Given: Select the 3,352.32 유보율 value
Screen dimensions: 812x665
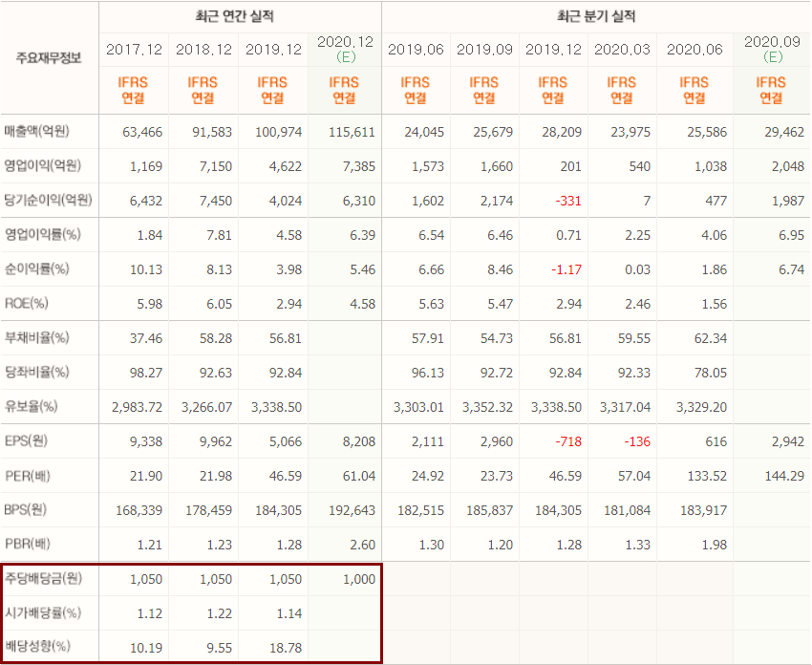Looking at the screenshot, I should click(x=488, y=407).
